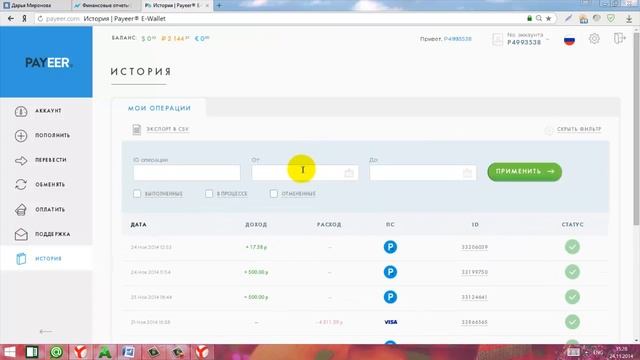This screenshot has height=360, width=640.
Task: Click the История book icon
Action: [21, 258]
